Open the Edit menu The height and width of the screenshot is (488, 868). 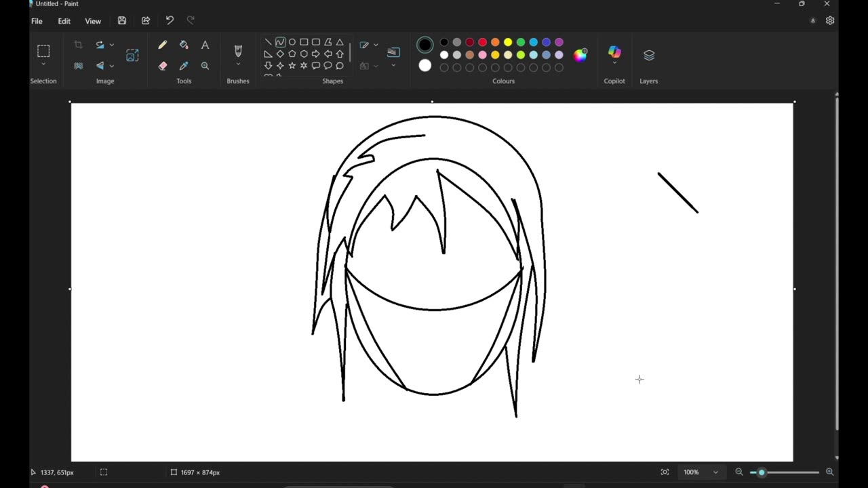(64, 21)
